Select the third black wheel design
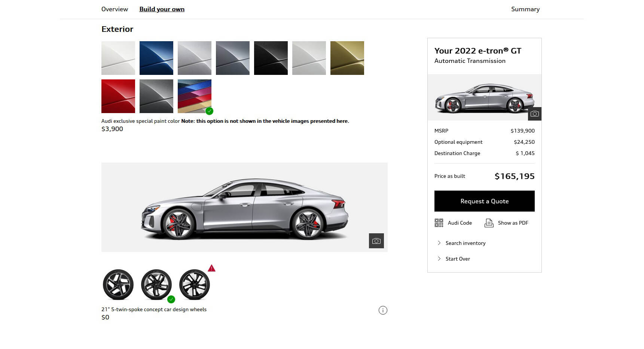Viewport: 644px width, 349px height. (195, 285)
